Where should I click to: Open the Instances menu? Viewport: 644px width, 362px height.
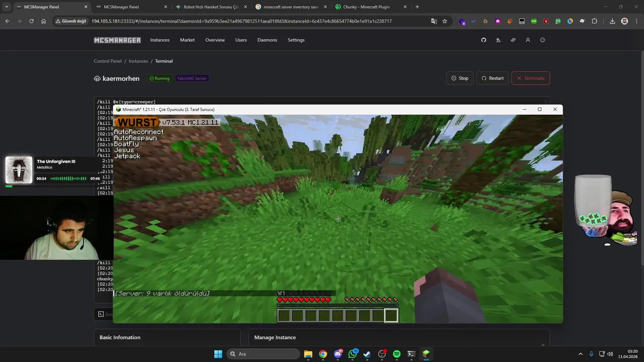(x=159, y=40)
